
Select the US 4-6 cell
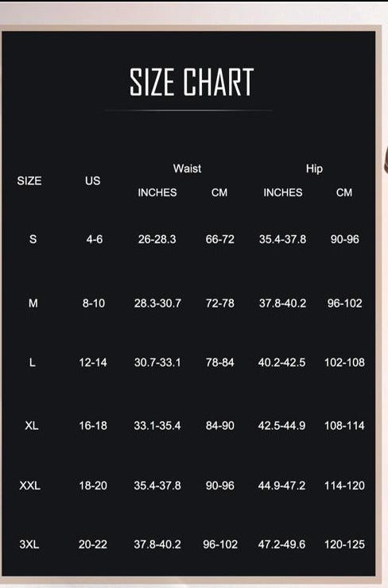pos(94,239)
